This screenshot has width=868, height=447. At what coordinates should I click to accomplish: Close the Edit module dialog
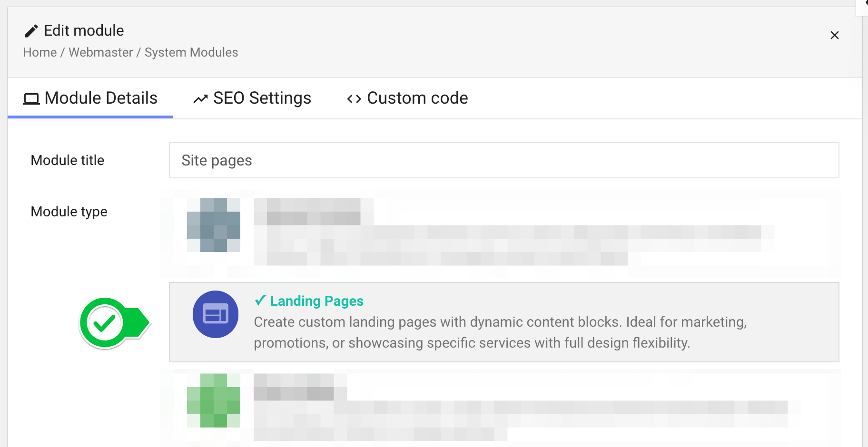click(x=834, y=35)
